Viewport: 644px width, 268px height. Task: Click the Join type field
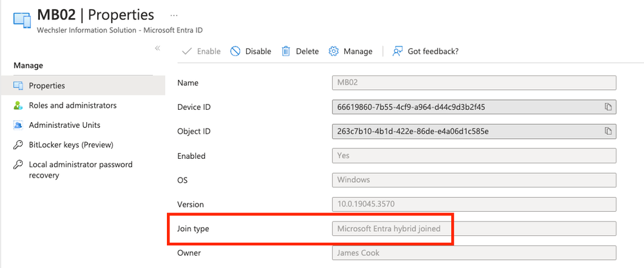pyautogui.click(x=474, y=229)
